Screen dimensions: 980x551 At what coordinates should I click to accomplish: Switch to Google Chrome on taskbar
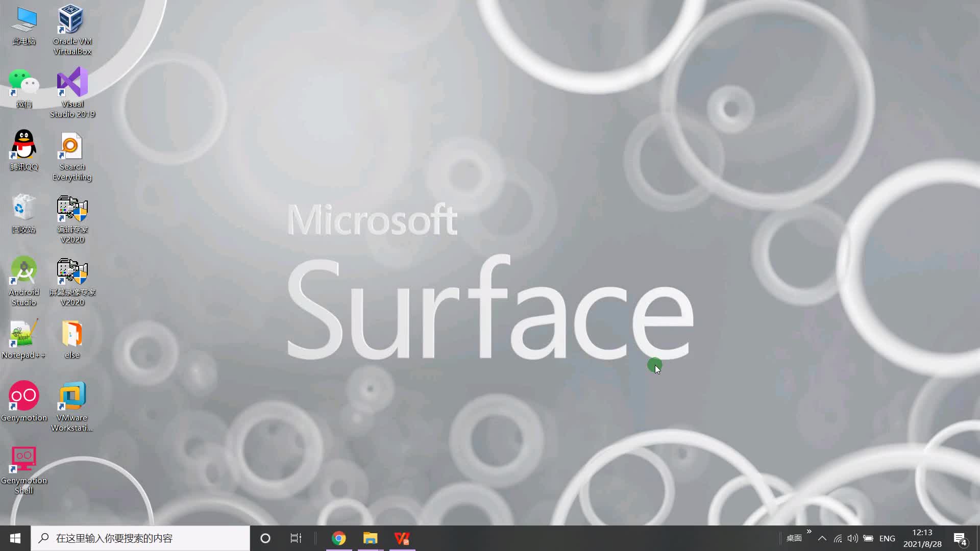pos(339,538)
